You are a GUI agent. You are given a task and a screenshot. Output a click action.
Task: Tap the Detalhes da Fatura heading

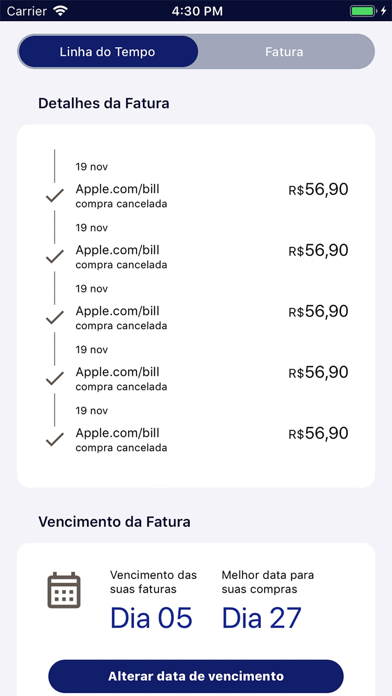tap(103, 103)
